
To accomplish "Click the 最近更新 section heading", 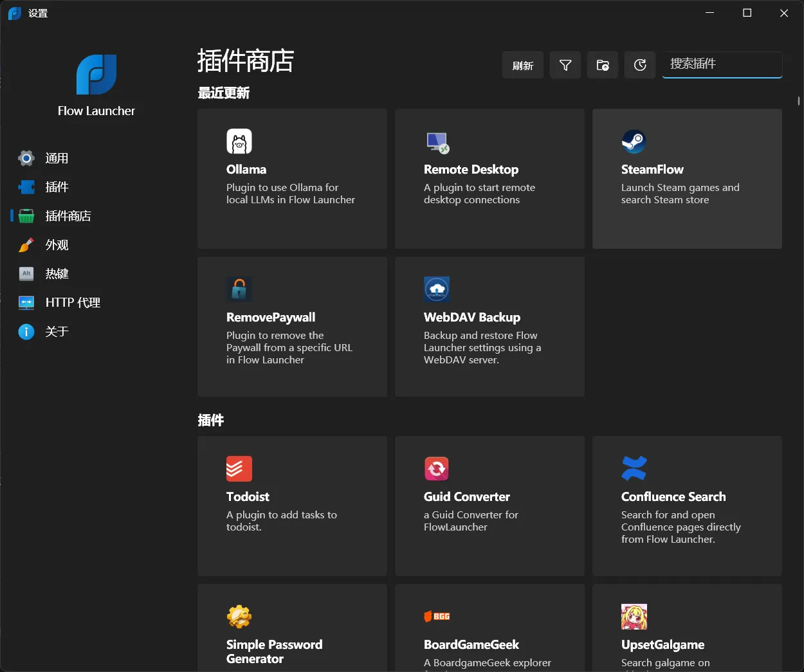I will (x=223, y=93).
